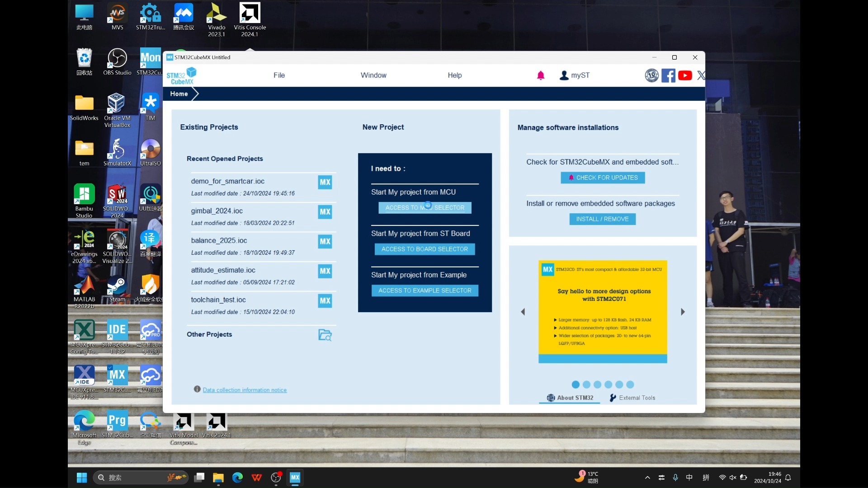The image size is (868, 488).
Task: Open the File menu
Action: (x=279, y=75)
